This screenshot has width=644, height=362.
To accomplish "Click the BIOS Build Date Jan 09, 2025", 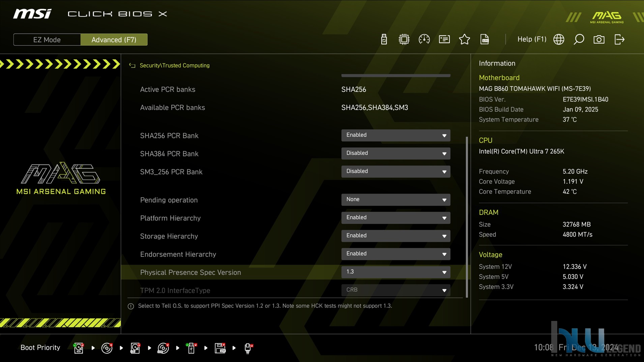I will click(580, 110).
